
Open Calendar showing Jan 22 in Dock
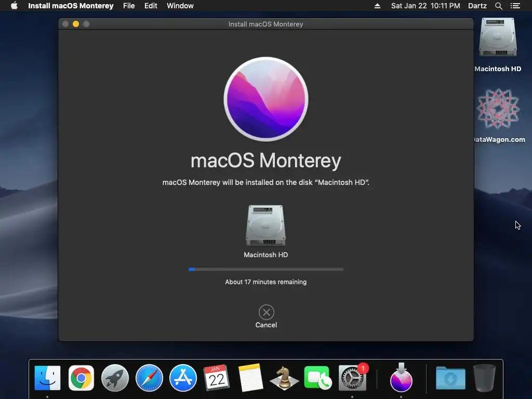pos(217,378)
